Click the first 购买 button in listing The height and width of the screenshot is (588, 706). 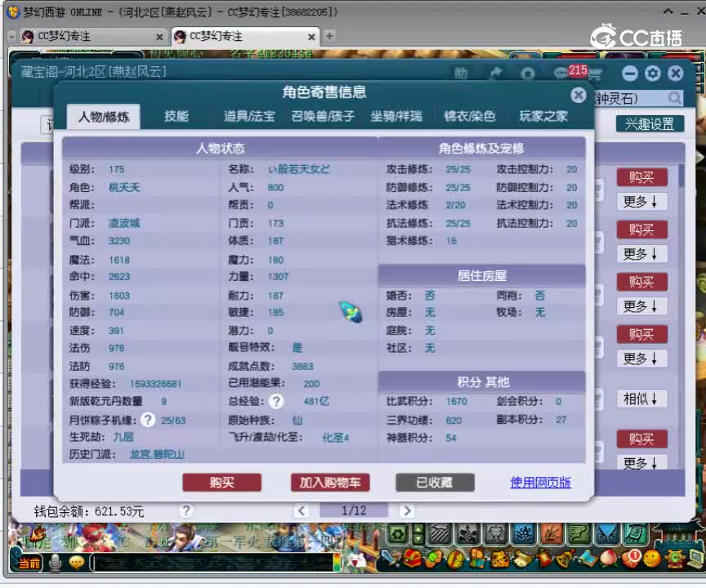click(x=641, y=177)
